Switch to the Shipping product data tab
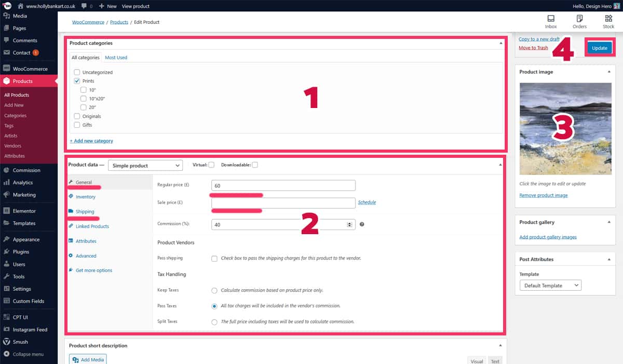 coord(85,212)
